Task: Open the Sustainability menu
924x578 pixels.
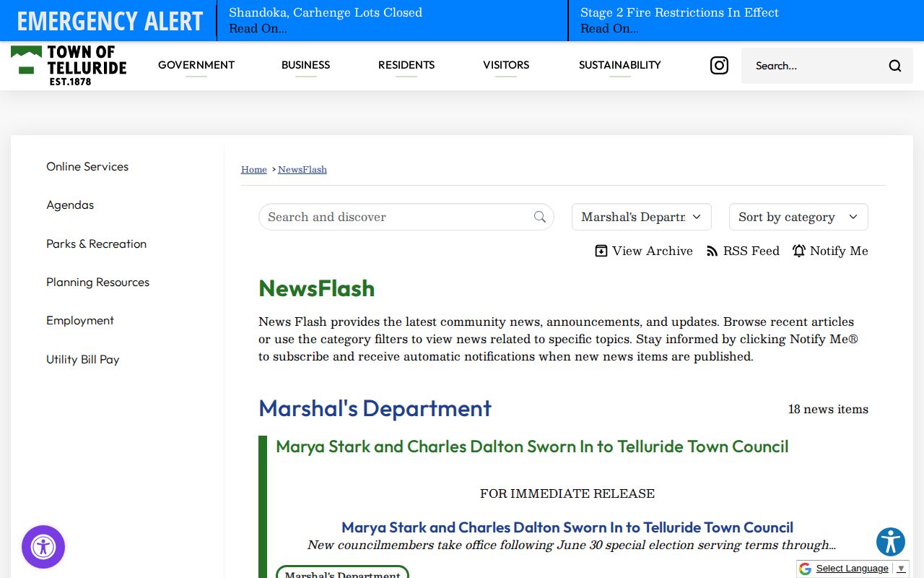Action: pos(620,65)
